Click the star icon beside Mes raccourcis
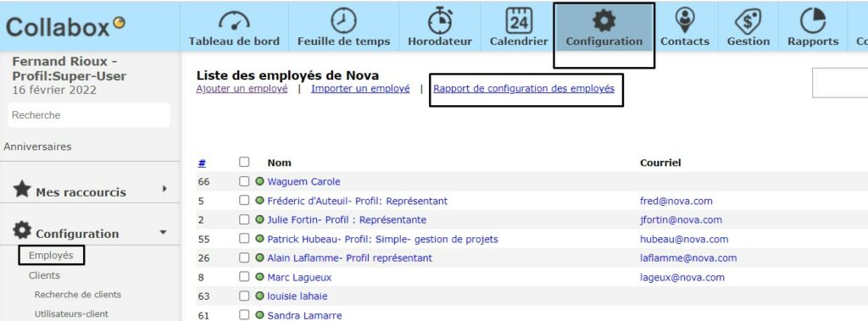 [x=21, y=189]
